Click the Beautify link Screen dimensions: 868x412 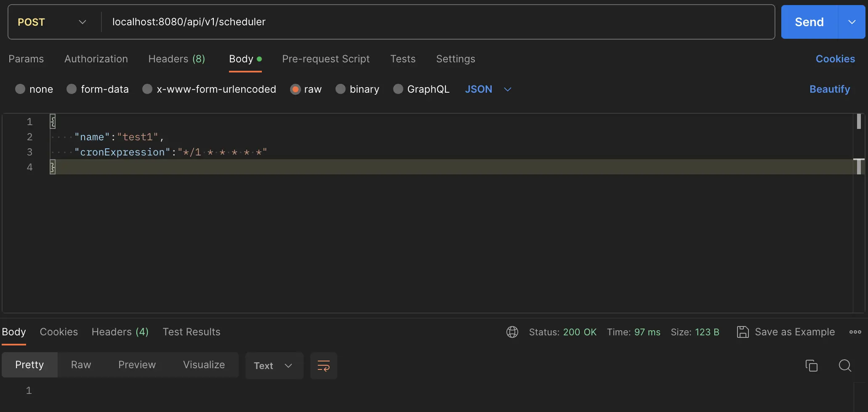(x=829, y=89)
